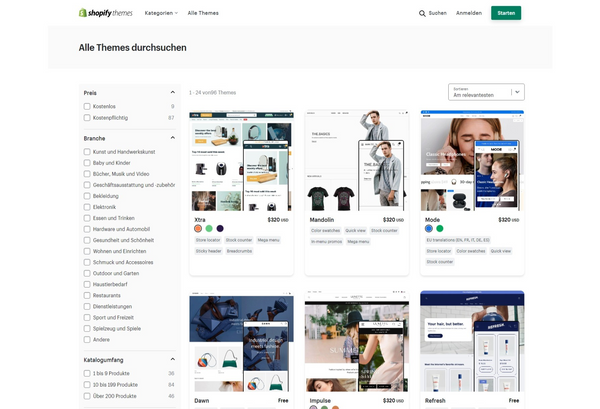Screen dimensions: 600x409
Task: Click Xtra's Mega menu tag
Action: [x=268, y=240]
